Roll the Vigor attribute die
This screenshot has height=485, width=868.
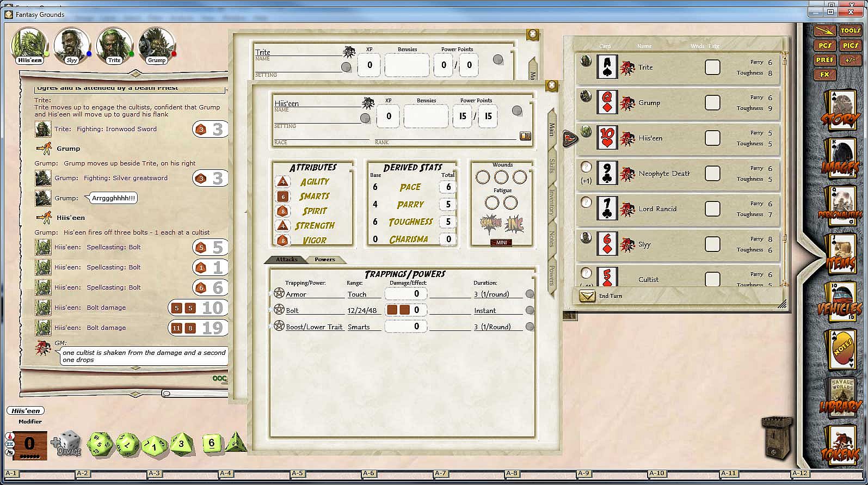point(282,240)
